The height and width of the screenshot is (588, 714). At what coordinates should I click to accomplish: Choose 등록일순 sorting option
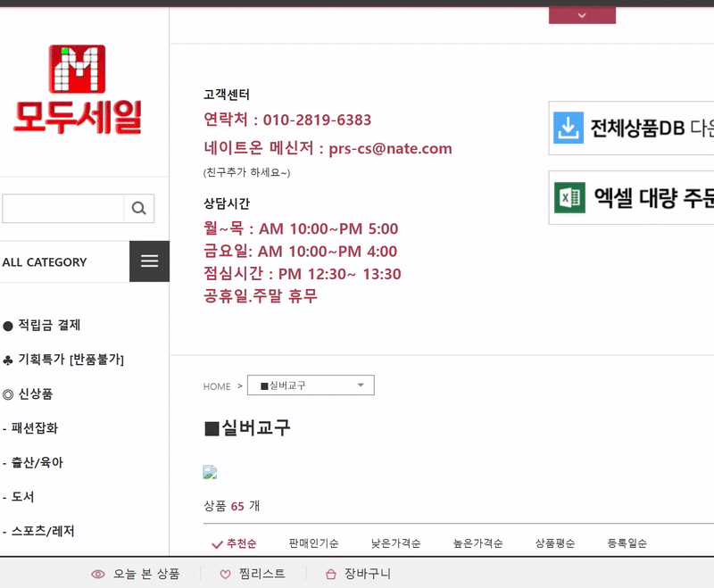(627, 542)
